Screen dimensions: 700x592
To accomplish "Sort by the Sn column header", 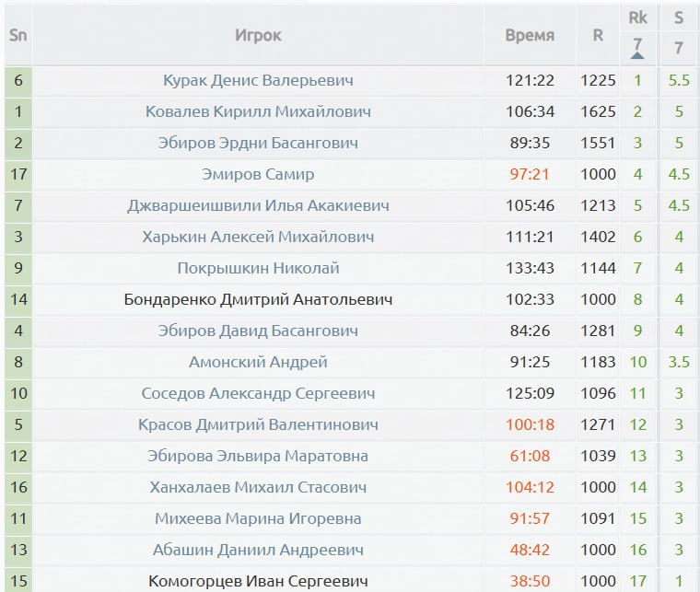I will pos(18,35).
